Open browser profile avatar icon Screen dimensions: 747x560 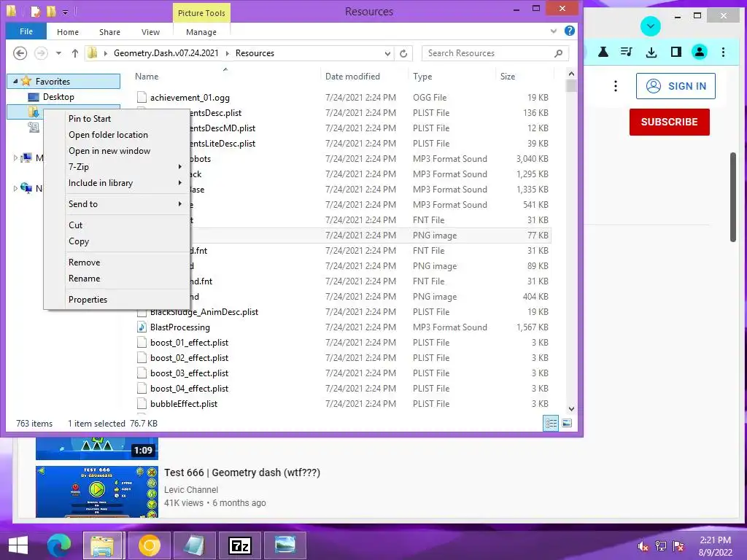tap(700, 52)
